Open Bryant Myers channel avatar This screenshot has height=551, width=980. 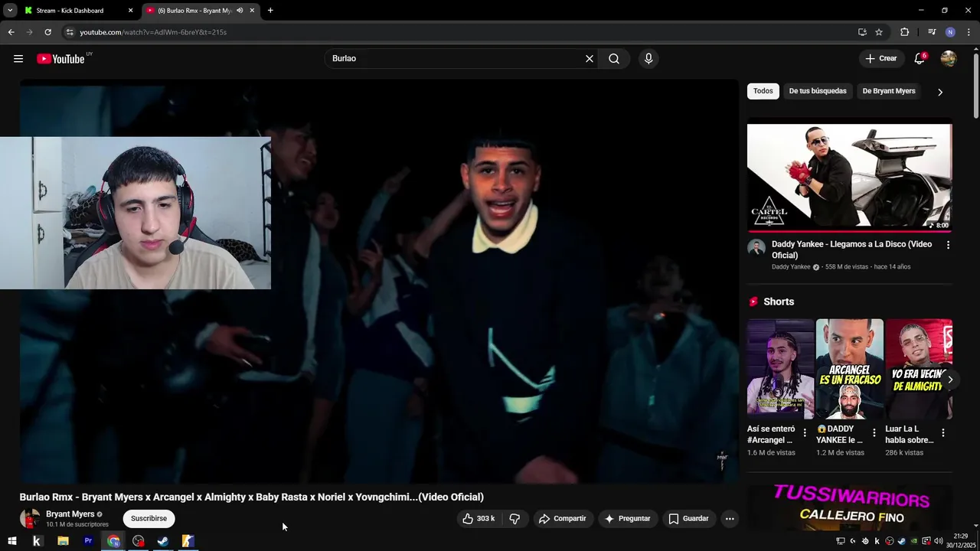click(30, 519)
